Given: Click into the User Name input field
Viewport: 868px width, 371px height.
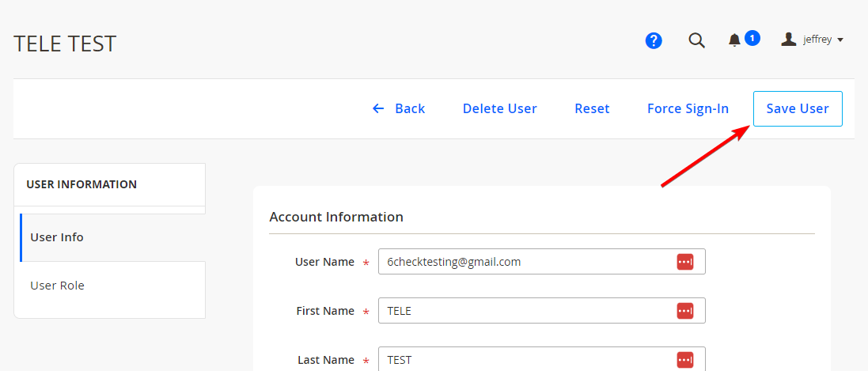Looking at the screenshot, I should [x=542, y=262].
